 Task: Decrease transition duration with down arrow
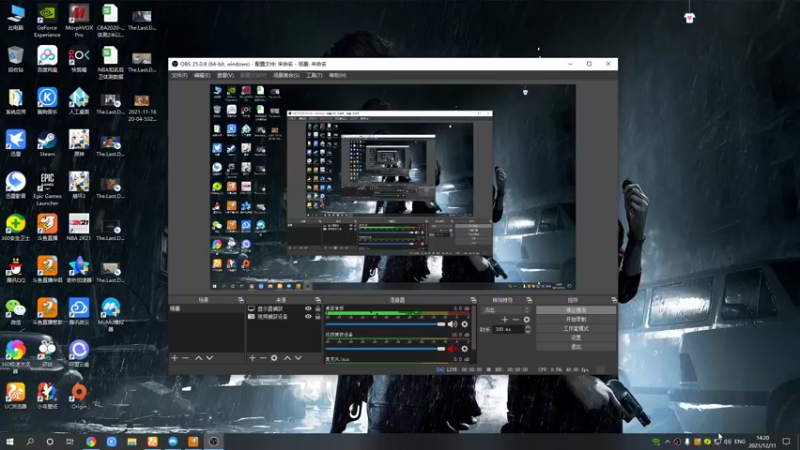click(528, 332)
